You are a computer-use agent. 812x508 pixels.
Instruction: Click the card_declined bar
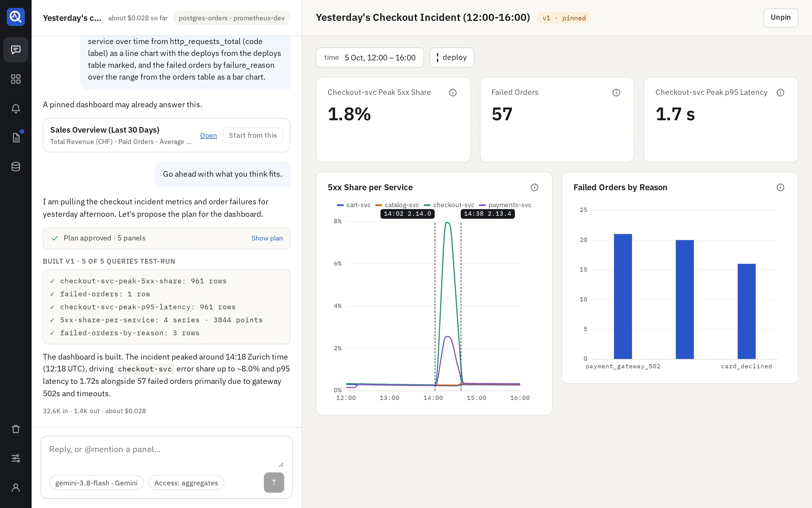tap(746, 311)
